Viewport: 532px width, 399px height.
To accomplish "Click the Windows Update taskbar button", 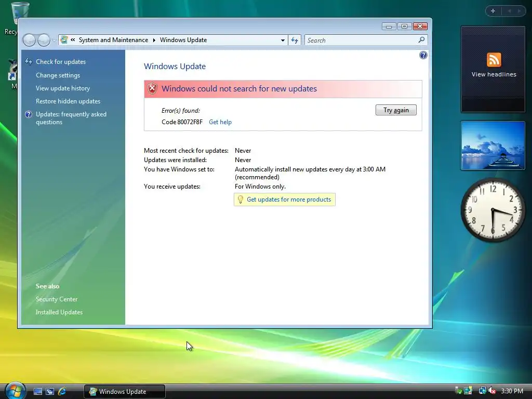I will pos(125,392).
